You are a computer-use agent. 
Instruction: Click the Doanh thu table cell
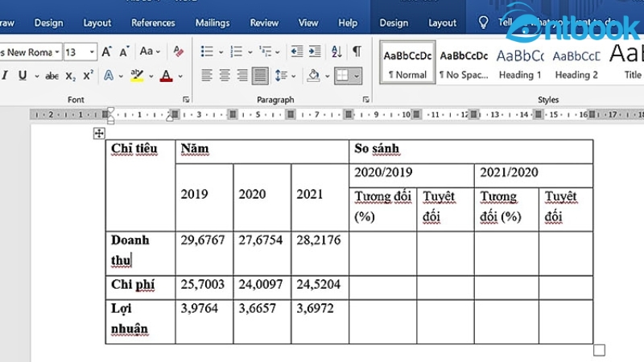click(140, 250)
